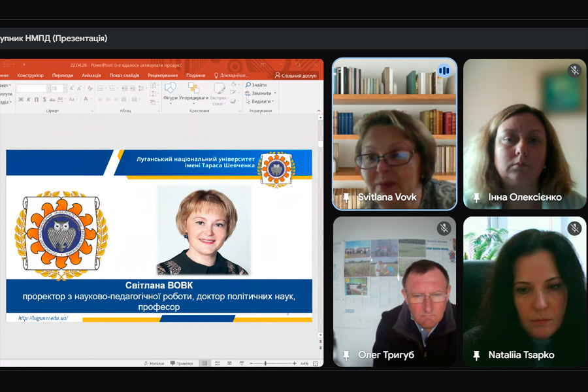Justify text in paragraph group
The image size is (588, 392).
click(x=123, y=99)
